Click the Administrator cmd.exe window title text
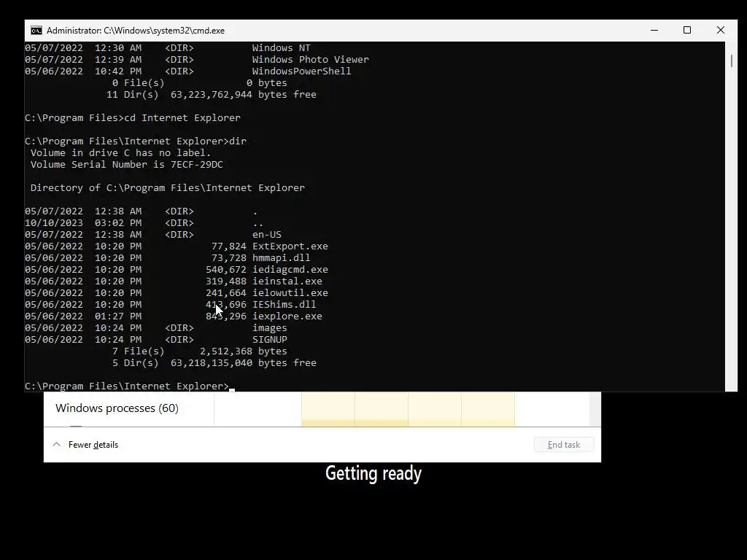The width and height of the screenshot is (747, 560). [136, 31]
